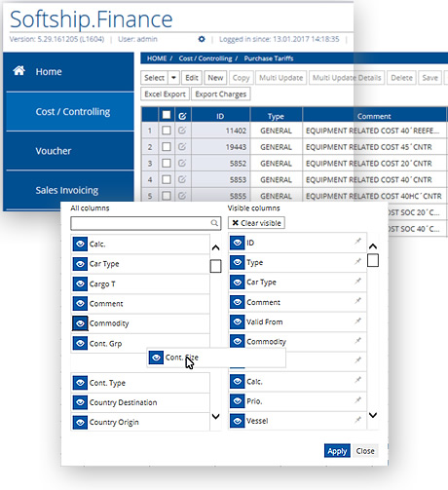Click the Export Charges button
Screen dimensions: 448x490
pyautogui.click(x=221, y=94)
